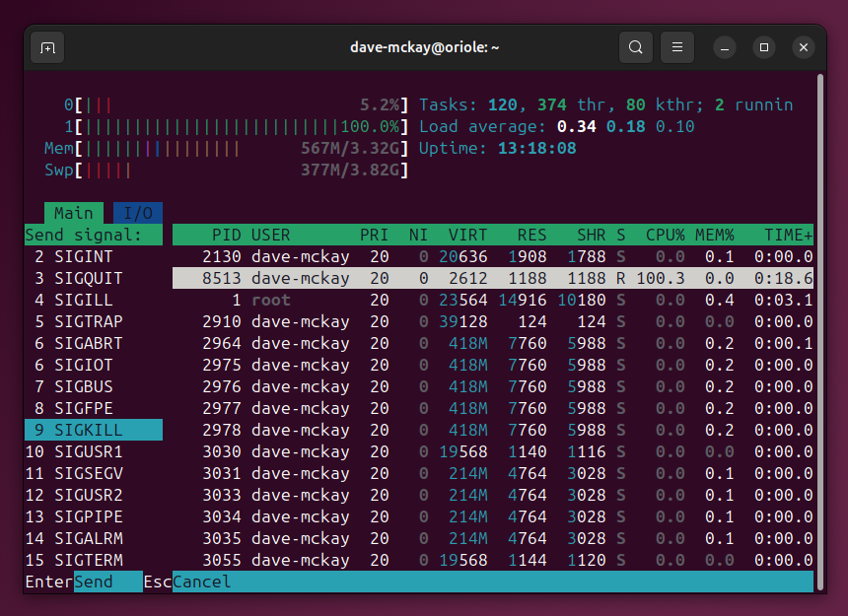
Task: Sort by the VIRT column header
Action: (467, 235)
